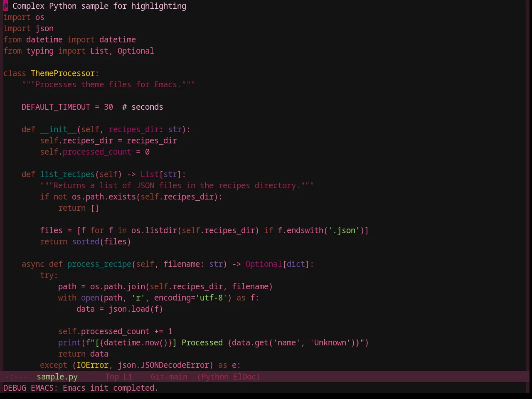Click the "IOError" exception name
The height and width of the screenshot is (399, 532).
pyautogui.click(x=92, y=365)
